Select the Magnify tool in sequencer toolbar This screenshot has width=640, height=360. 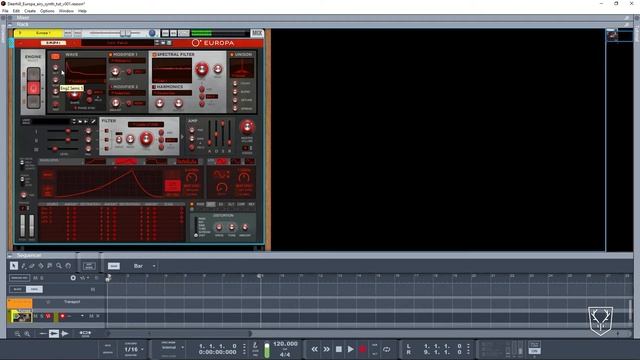pos(59,266)
